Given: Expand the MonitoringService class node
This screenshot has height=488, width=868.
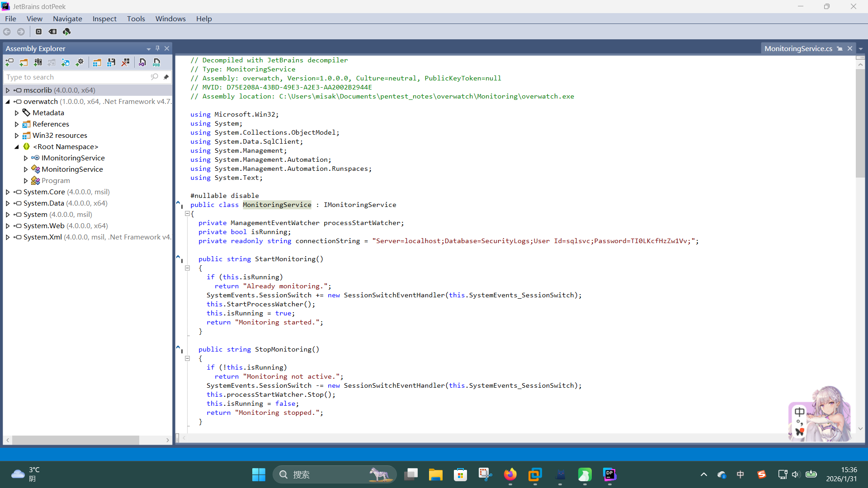Looking at the screenshot, I should click(x=26, y=169).
